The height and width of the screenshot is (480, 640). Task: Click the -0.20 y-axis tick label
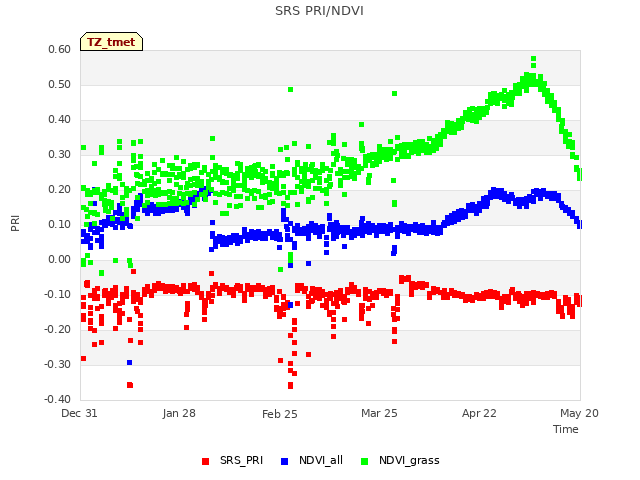tap(58, 329)
